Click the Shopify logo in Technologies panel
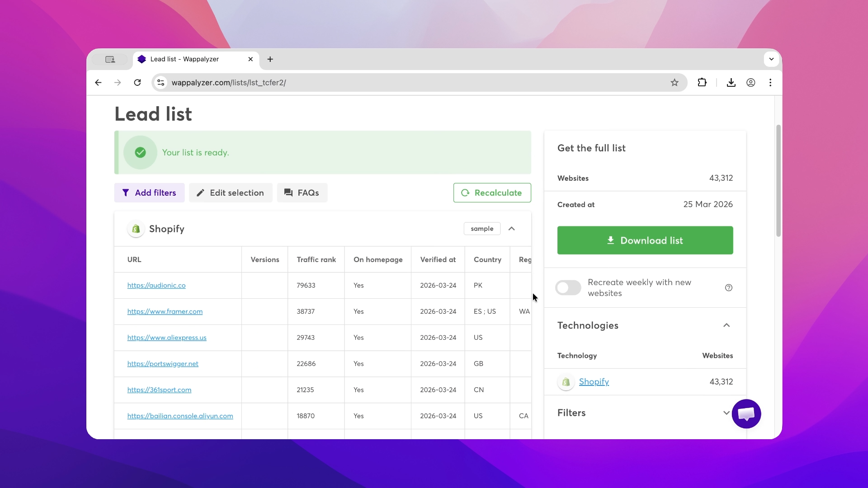The image size is (868, 488). click(566, 382)
